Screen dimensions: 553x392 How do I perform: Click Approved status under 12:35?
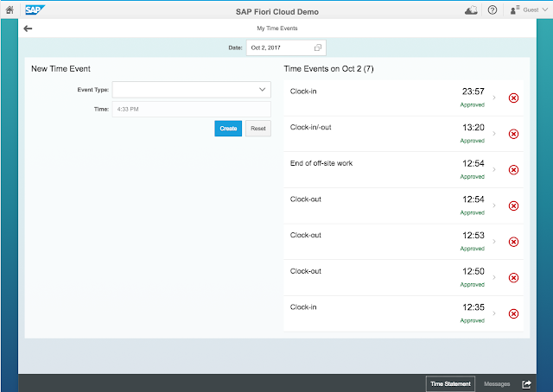point(473,320)
